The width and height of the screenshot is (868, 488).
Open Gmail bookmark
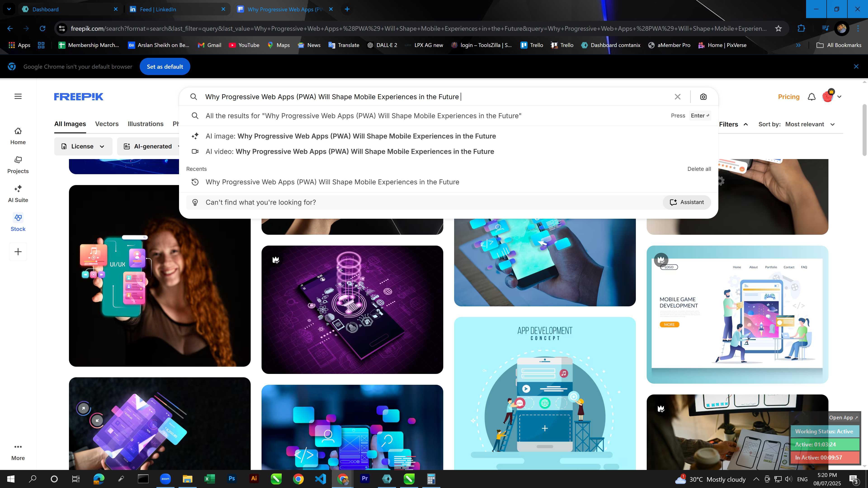click(x=210, y=45)
